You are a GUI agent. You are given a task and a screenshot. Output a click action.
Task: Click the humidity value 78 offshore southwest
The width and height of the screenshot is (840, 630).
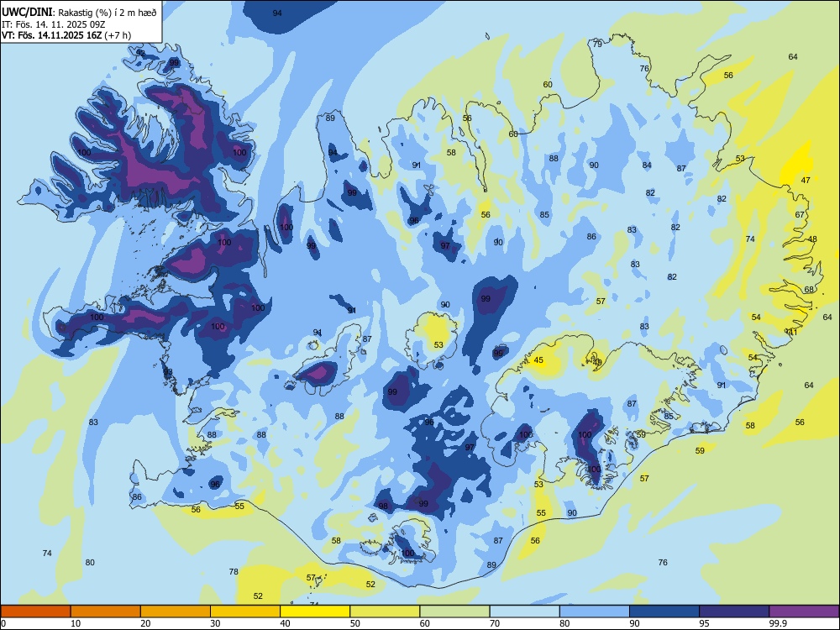[x=234, y=571]
